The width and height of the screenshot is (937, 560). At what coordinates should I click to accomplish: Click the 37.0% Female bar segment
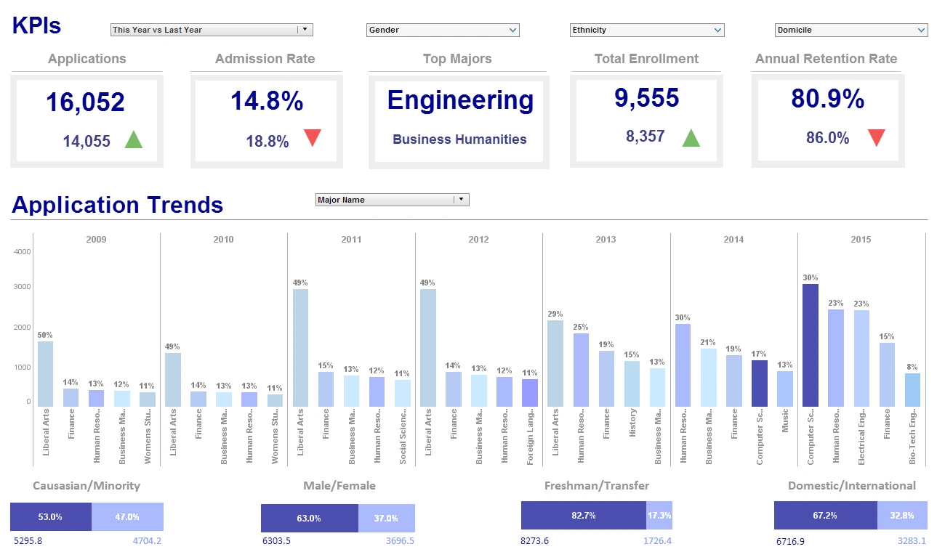pos(387,518)
